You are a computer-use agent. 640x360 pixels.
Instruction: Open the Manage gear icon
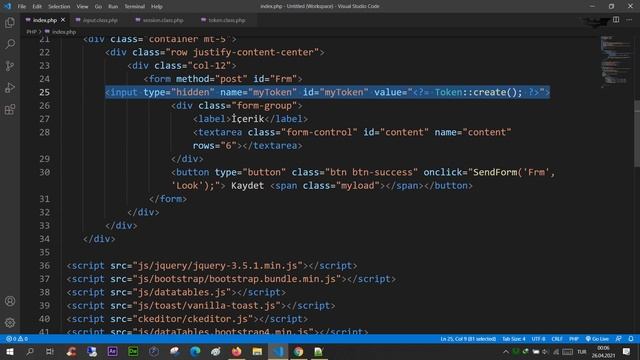point(10,322)
